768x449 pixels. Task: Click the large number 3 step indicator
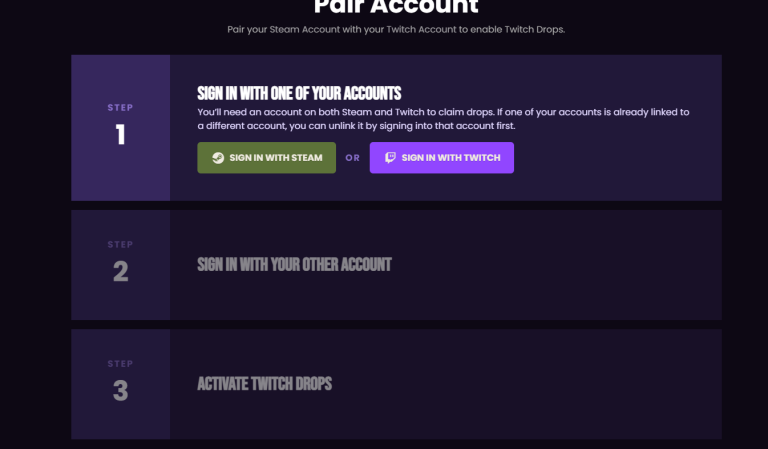coord(120,390)
